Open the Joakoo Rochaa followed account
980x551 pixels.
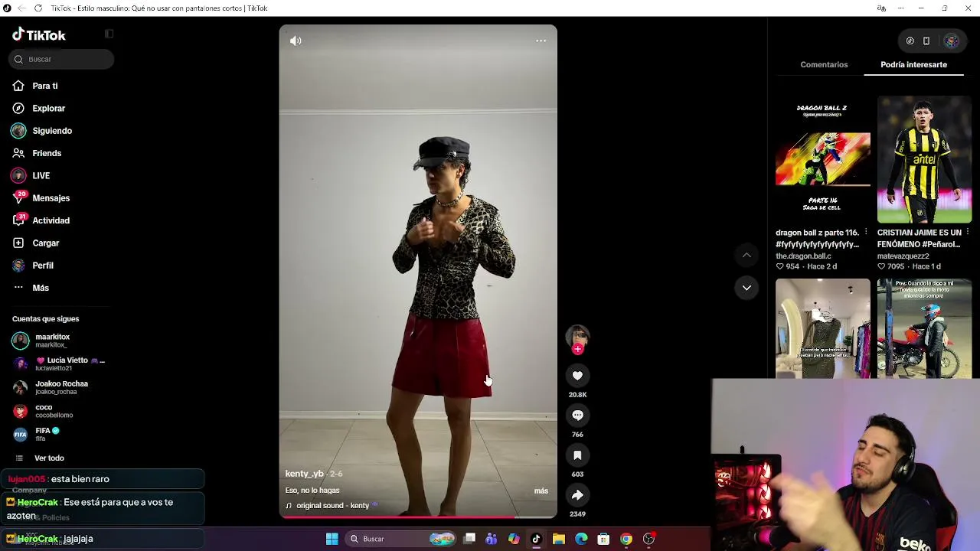[x=61, y=387]
